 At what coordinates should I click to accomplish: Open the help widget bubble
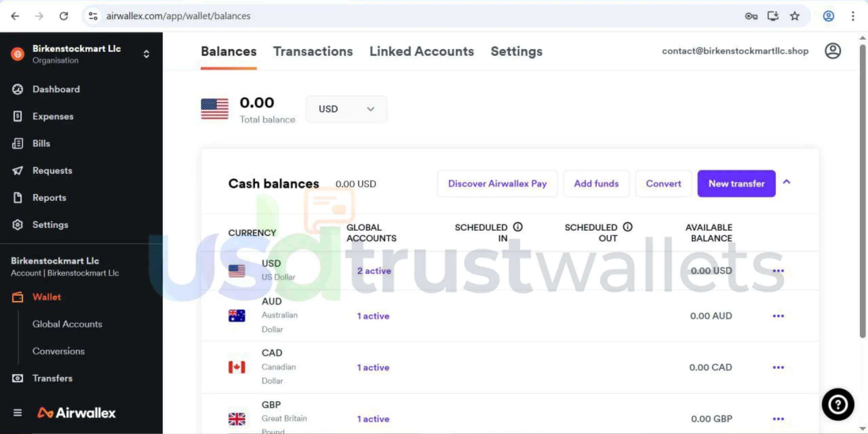[837, 405]
